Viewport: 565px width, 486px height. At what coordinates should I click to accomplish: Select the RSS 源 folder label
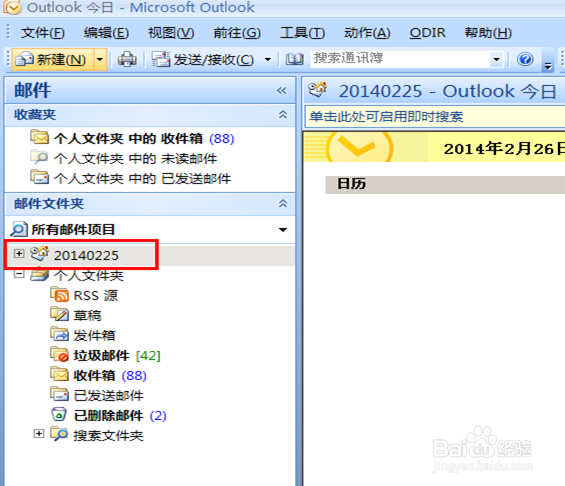[x=95, y=295]
